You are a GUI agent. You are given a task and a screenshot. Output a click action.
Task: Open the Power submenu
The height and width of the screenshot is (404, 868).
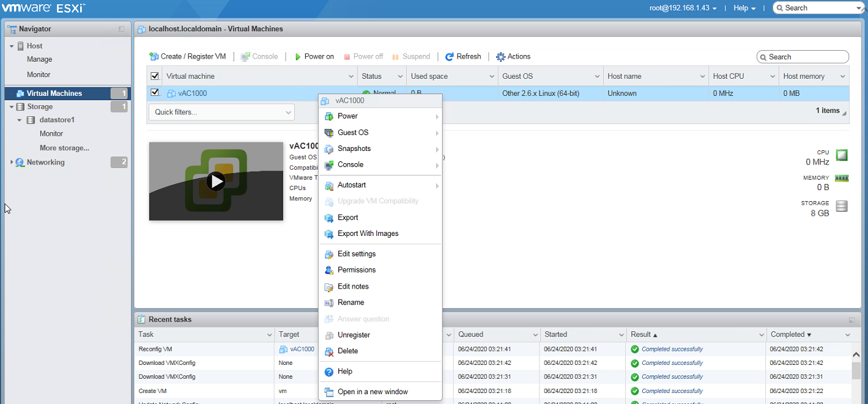tap(380, 116)
